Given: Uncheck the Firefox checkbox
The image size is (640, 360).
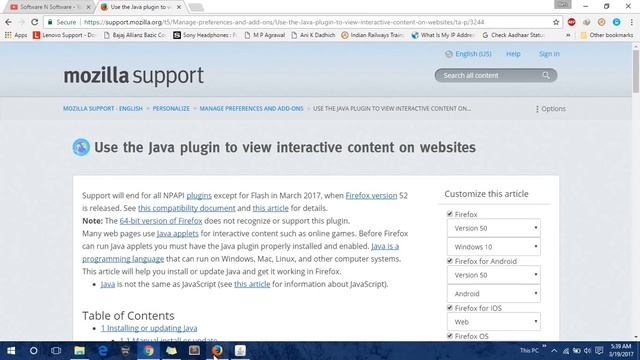Looking at the screenshot, I should [x=450, y=213].
